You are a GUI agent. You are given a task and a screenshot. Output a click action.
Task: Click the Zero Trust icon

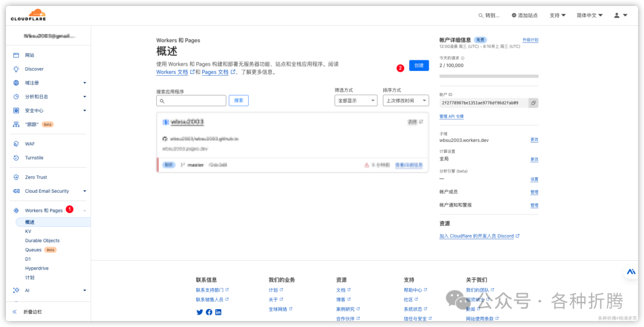[16, 177]
